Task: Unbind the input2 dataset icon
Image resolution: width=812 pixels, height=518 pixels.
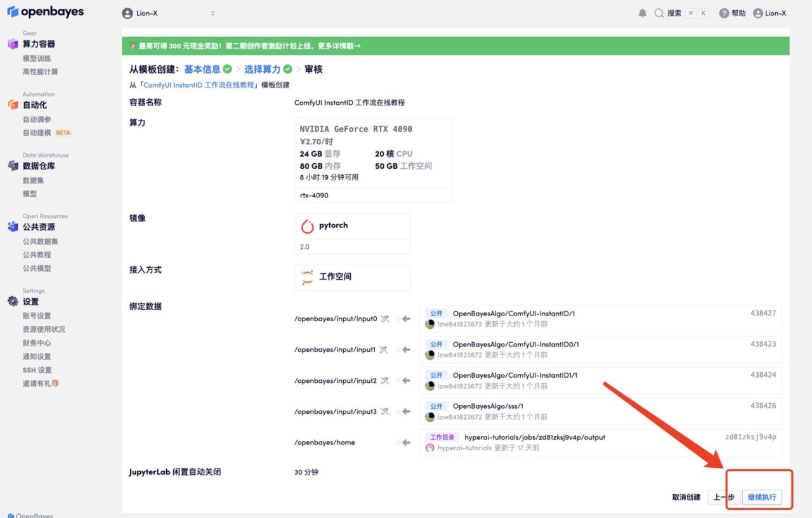Action: click(384, 381)
